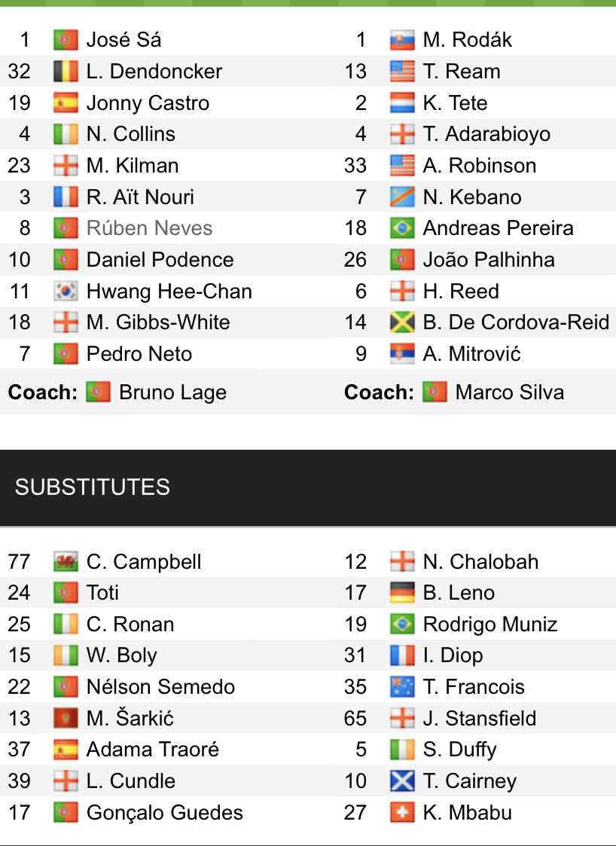Click the Slovakia flag next to M. Rodák
Viewport: 616px width, 846px height.
click(x=402, y=40)
